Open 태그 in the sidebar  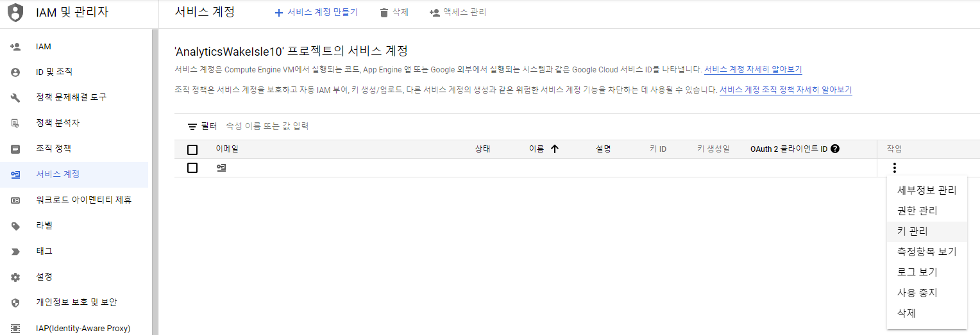74,251
